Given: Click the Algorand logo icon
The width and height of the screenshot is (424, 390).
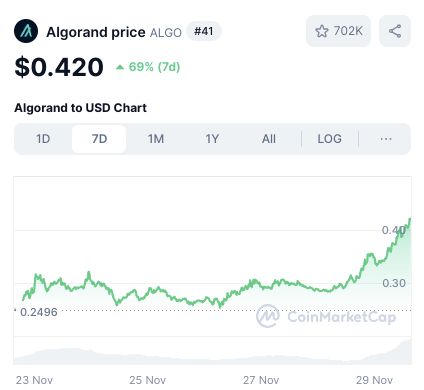Looking at the screenshot, I should [x=26, y=31].
